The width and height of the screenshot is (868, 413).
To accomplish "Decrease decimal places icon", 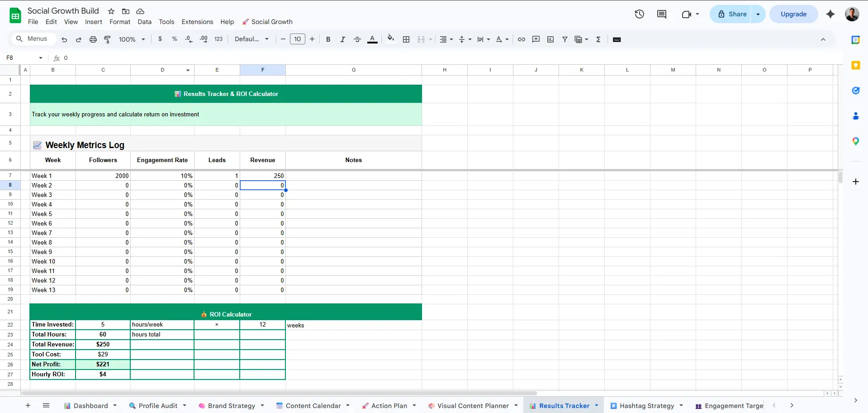I will point(189,39).
